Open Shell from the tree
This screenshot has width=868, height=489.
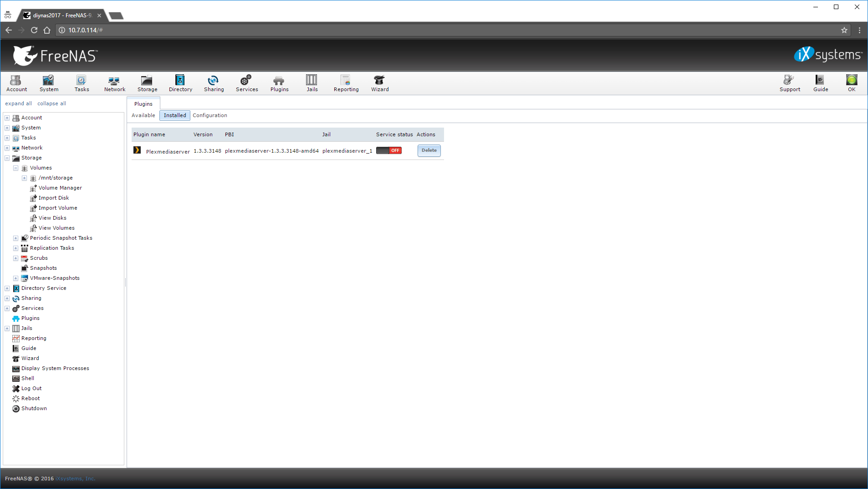pos(28,378)
